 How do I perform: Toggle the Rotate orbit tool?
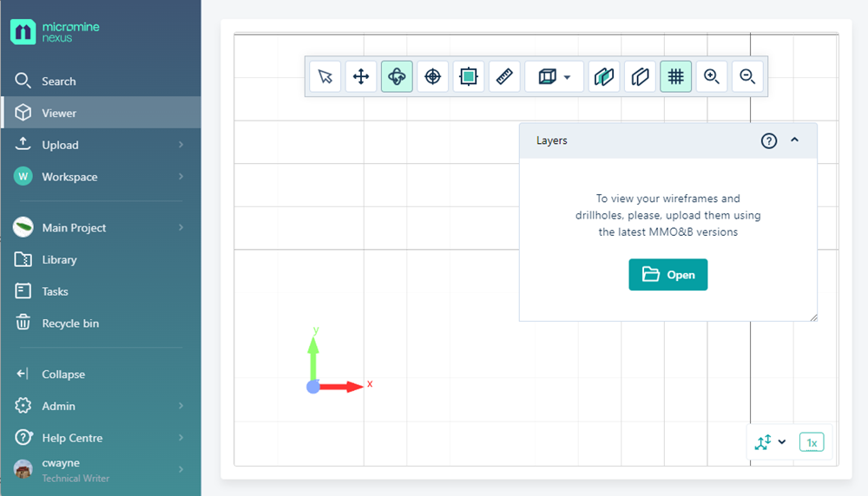[397, 76]
